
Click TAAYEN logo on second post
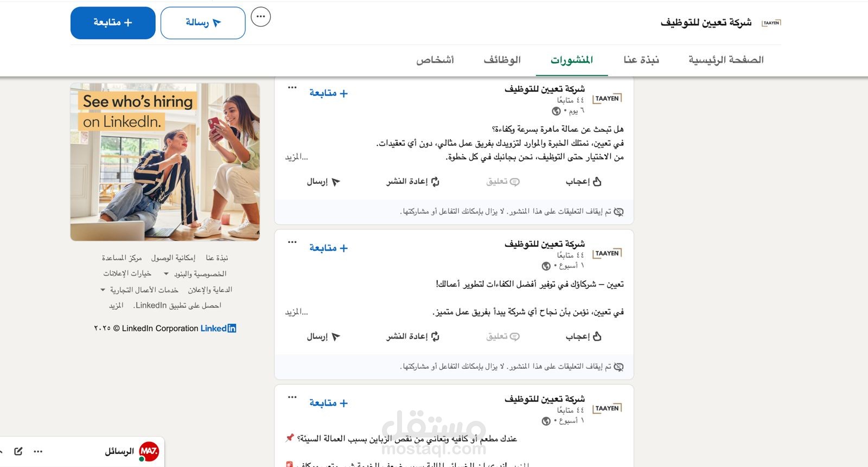607,253
